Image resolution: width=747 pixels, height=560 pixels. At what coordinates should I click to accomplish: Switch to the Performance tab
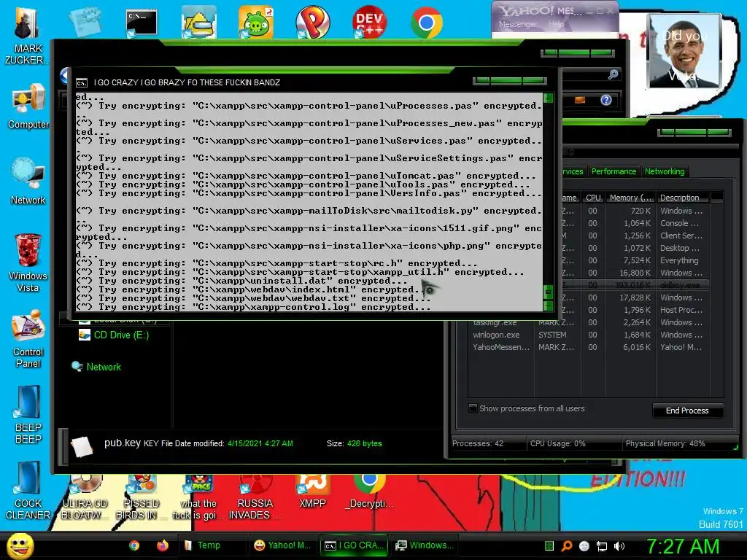point(614,171)
